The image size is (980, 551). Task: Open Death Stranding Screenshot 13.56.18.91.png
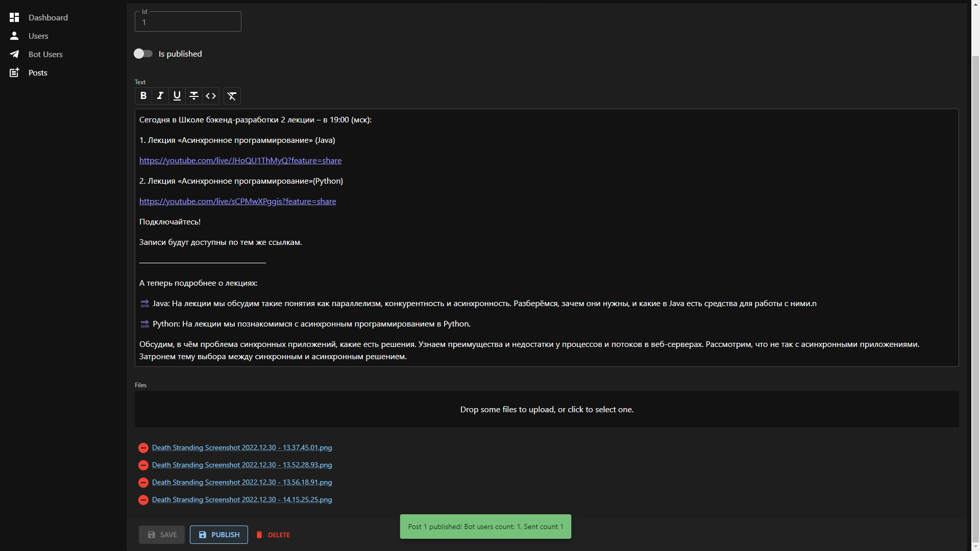click(242, 482)
